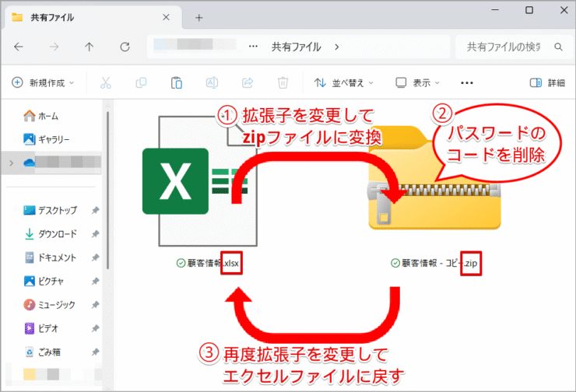Click the pin icon beside ビデオ
This screenshot has width=576, height=392.
(95, 328)
